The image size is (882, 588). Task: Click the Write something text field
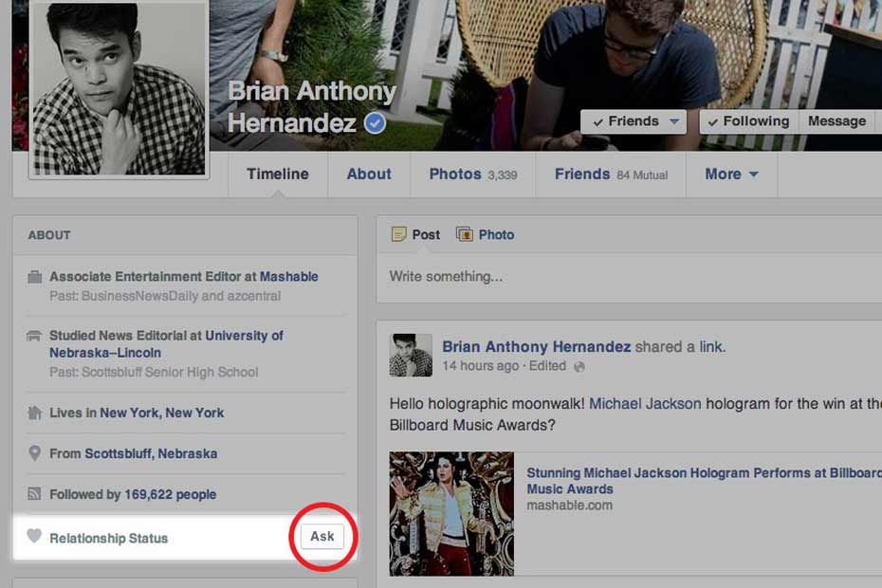click(626, 277)
